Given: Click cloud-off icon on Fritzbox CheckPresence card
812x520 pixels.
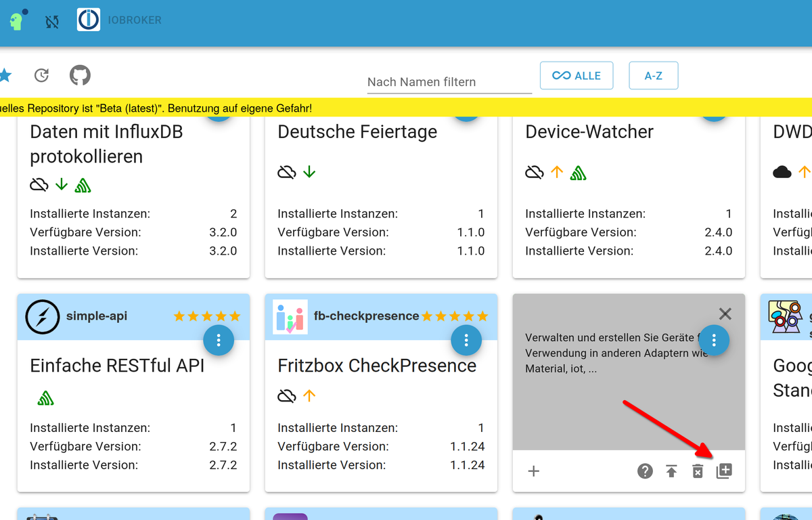Looking at the screenshot, I should pos(287,395).
